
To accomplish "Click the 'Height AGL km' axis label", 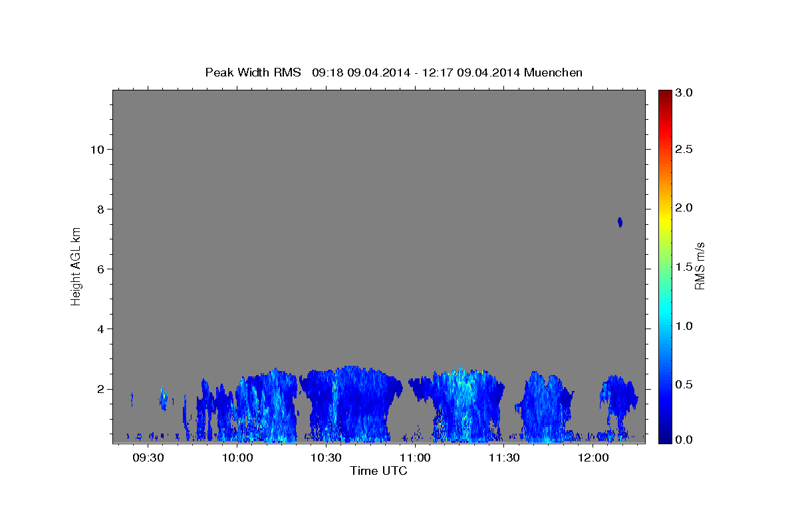I will (x=76, y=266).
